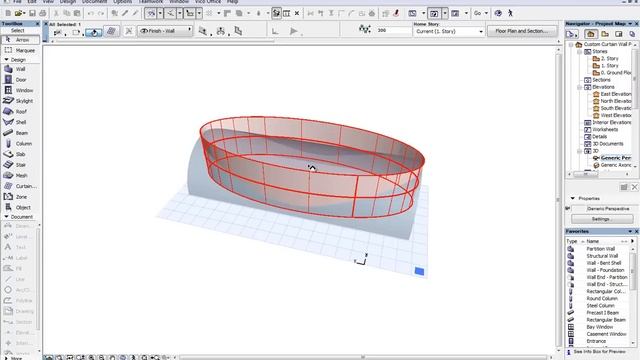The height and width of the screenshot is (360, 640).
Task: Select the Window tool
Action: point(20,90)
